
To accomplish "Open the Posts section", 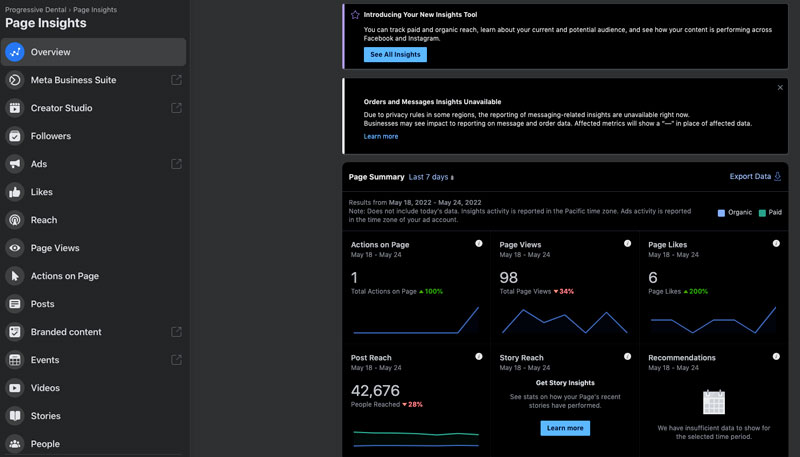I will pos(93,304).
